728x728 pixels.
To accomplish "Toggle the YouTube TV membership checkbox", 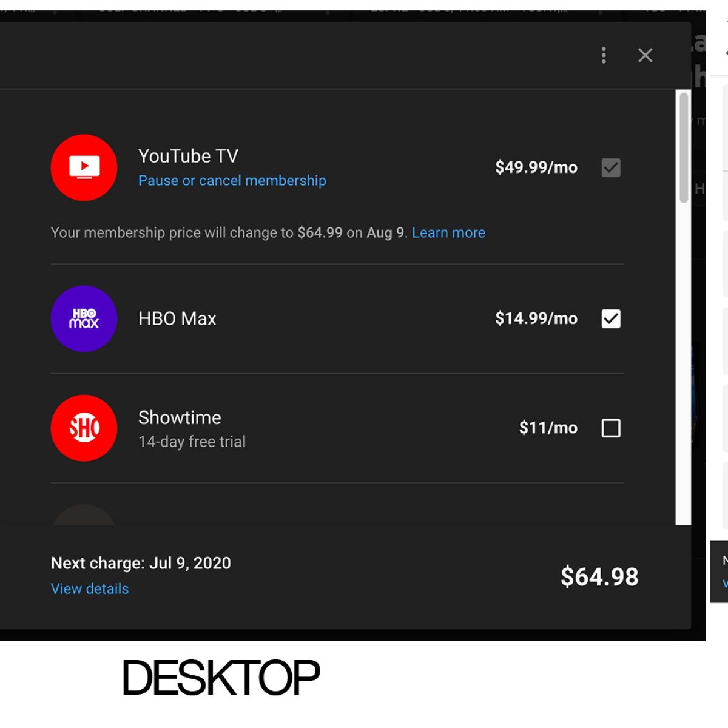I will (611, 167).
